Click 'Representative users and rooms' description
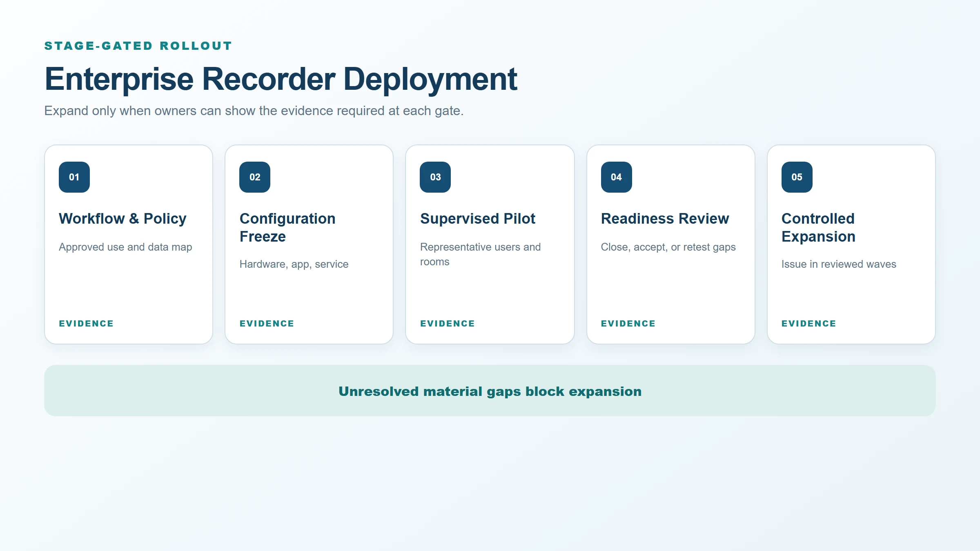The image size is (980, 551). [x=480, y=254]
